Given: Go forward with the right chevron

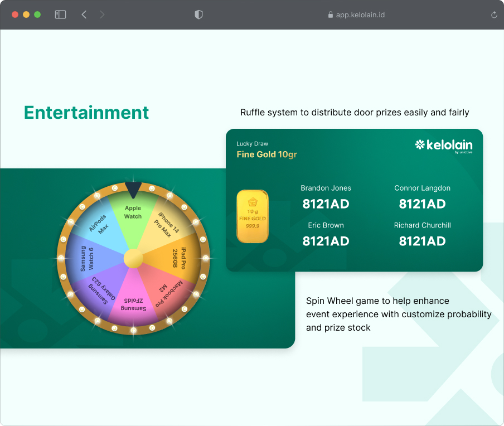Looking at the screenshot, I should pos(102,14).
